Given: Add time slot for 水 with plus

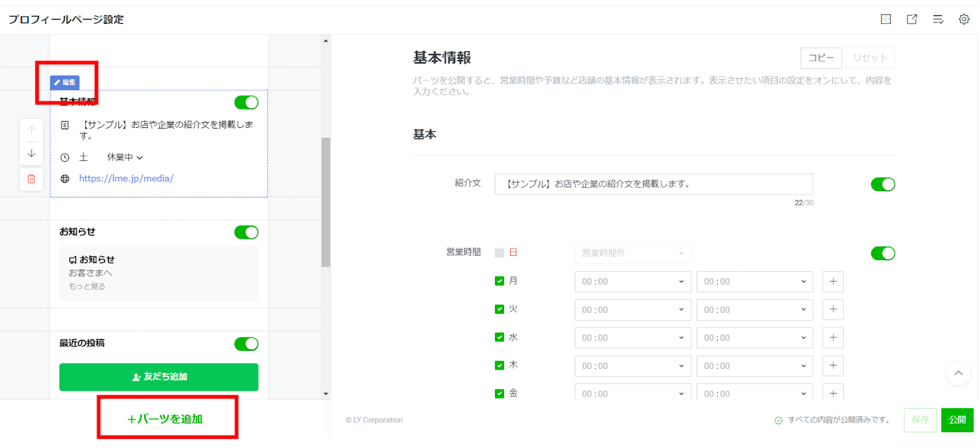Looking at the screenshot, I should [833, 338].
